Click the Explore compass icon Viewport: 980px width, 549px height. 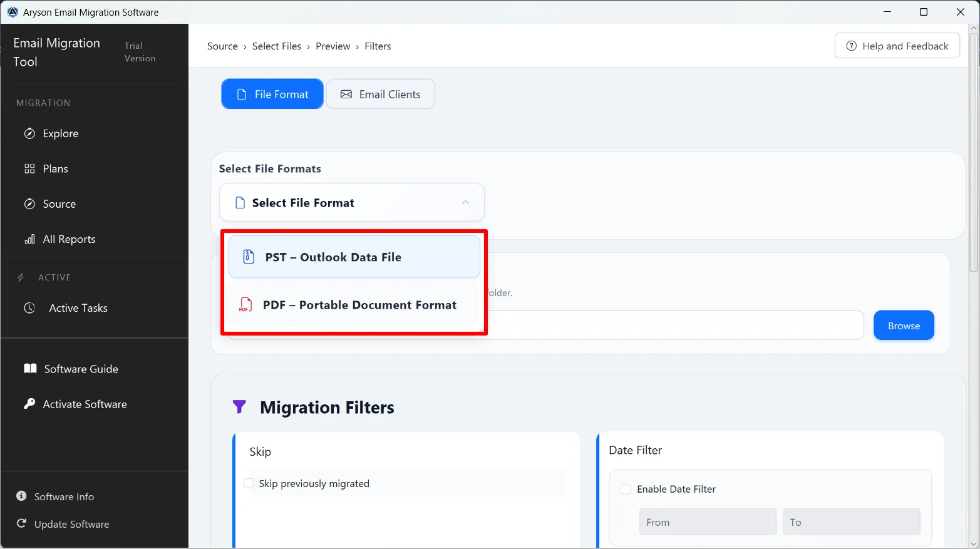[x=29, y=133]
